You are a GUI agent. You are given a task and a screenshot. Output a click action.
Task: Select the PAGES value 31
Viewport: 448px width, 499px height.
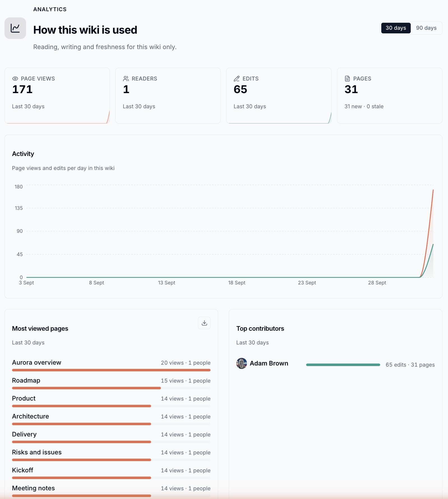351,89
